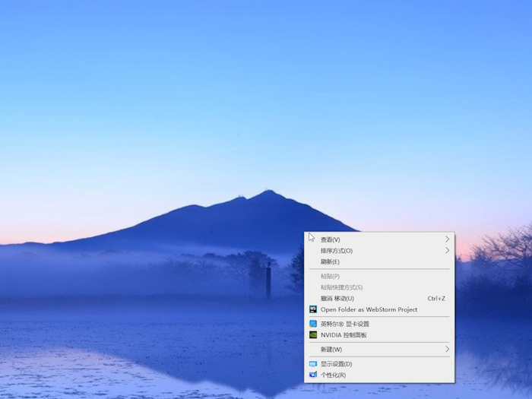Click the green NVIDIA logo icon
The image size is (532, 399).
point(313,334)
